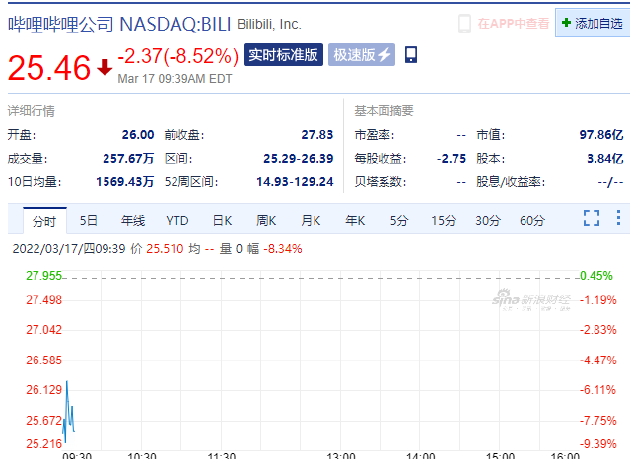
Task: Select the 日K chart tab
Action: [222, 220]
